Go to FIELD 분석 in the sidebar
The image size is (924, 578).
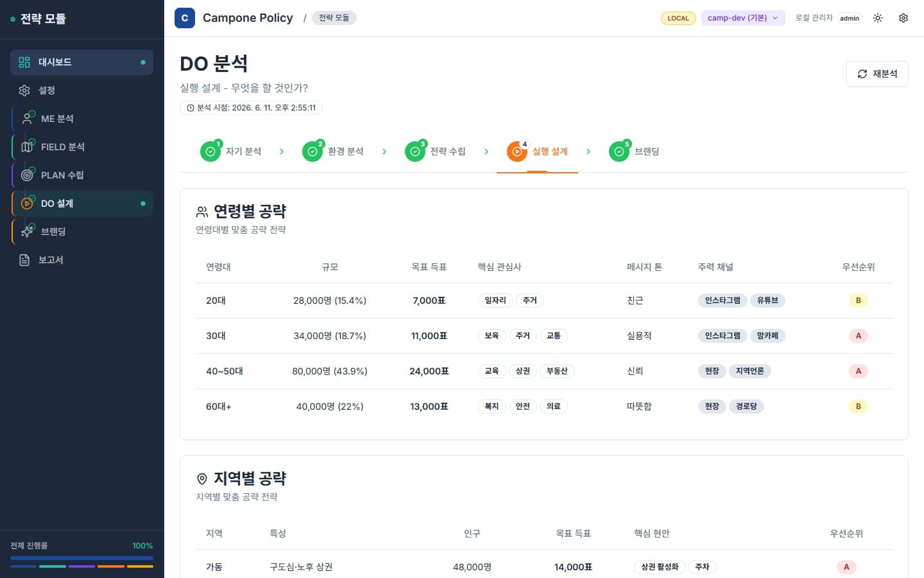coord(82,147)
